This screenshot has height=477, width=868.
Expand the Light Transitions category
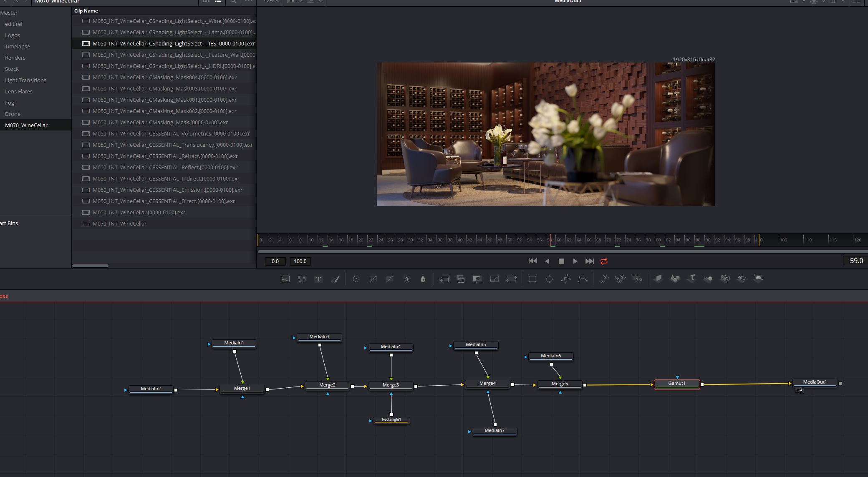(25, 80)
